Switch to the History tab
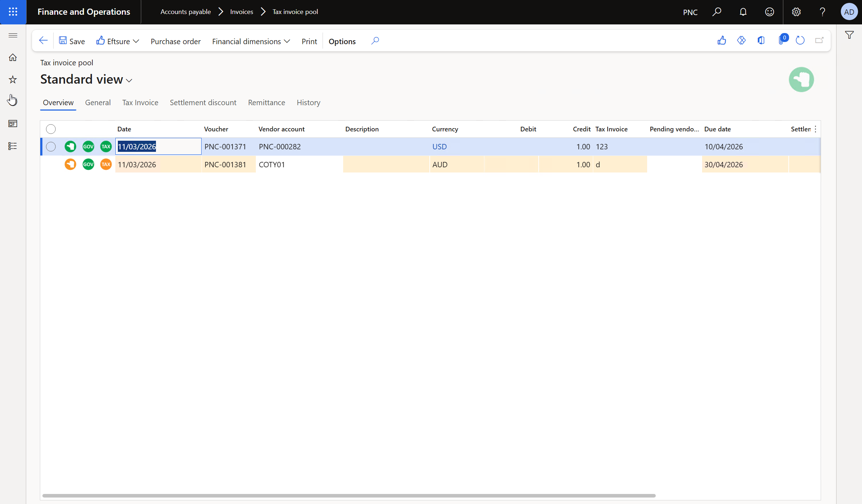 pyautogui.click(x=308, y=103)
